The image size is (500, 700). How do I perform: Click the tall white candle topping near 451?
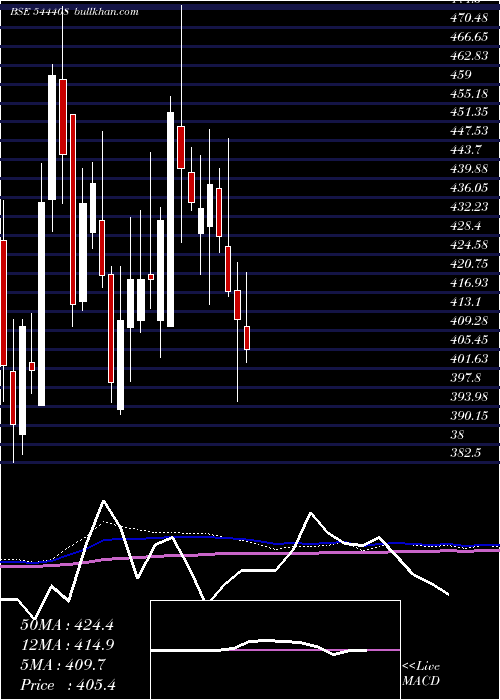pyautogui.click(x=171, y=220)
